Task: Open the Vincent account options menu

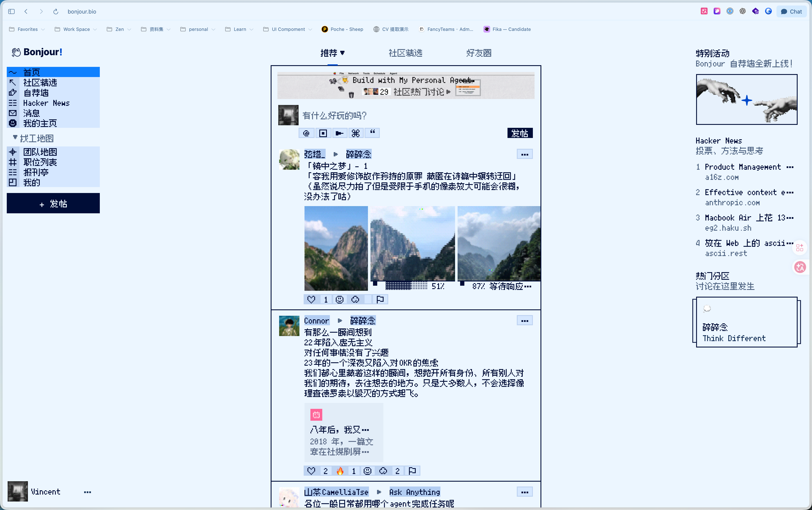Action: (87, 492)
